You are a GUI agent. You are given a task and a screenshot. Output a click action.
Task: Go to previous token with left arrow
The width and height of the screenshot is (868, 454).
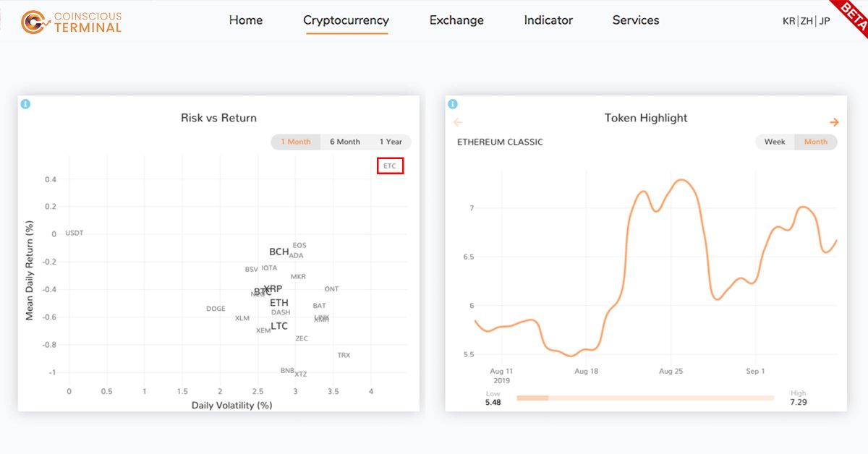point(457,122)
